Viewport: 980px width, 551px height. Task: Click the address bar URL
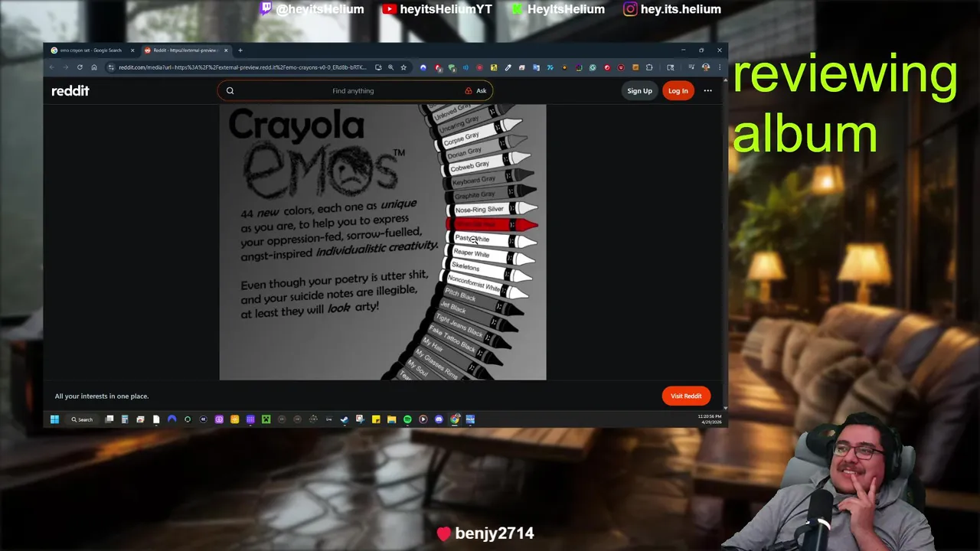(242, 67)
